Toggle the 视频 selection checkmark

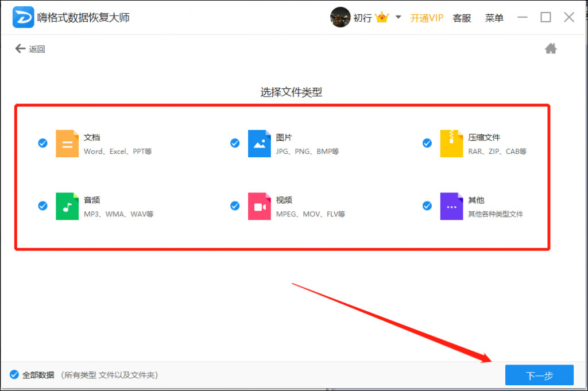click(x=235, y=206)
